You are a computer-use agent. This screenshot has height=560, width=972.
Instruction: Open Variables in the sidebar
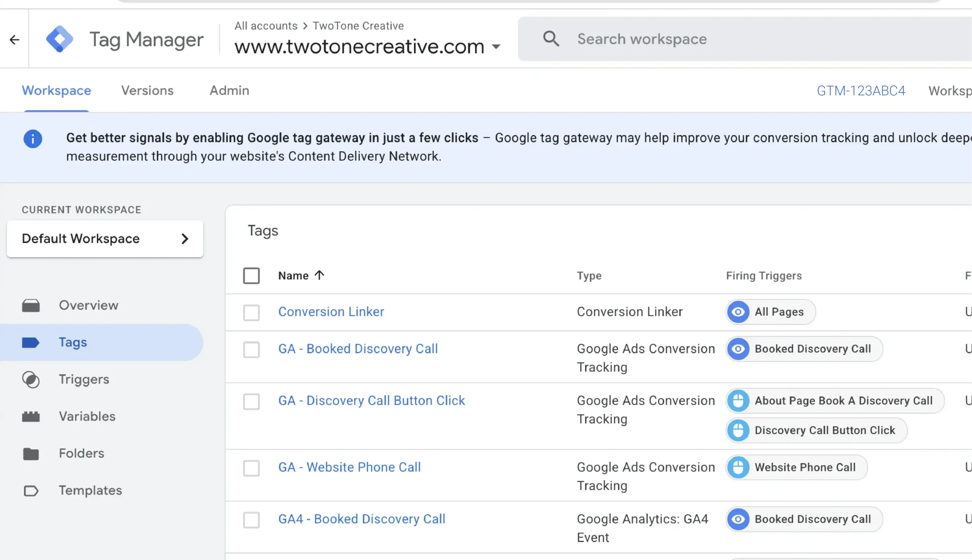point(87,416)
